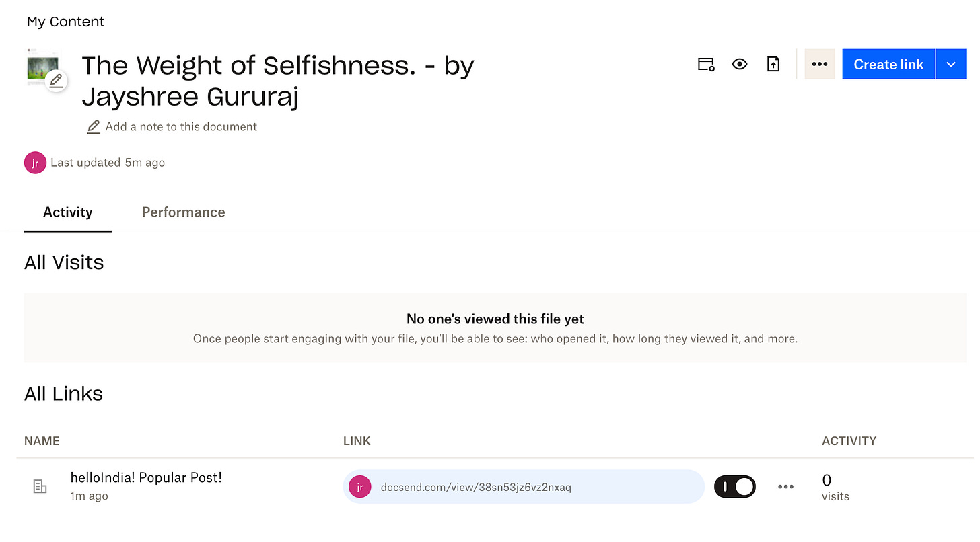980x542 pixels.
Task: Open sorting options on the NAME column header
Action: pyautogui.click(x=42, y=440)
